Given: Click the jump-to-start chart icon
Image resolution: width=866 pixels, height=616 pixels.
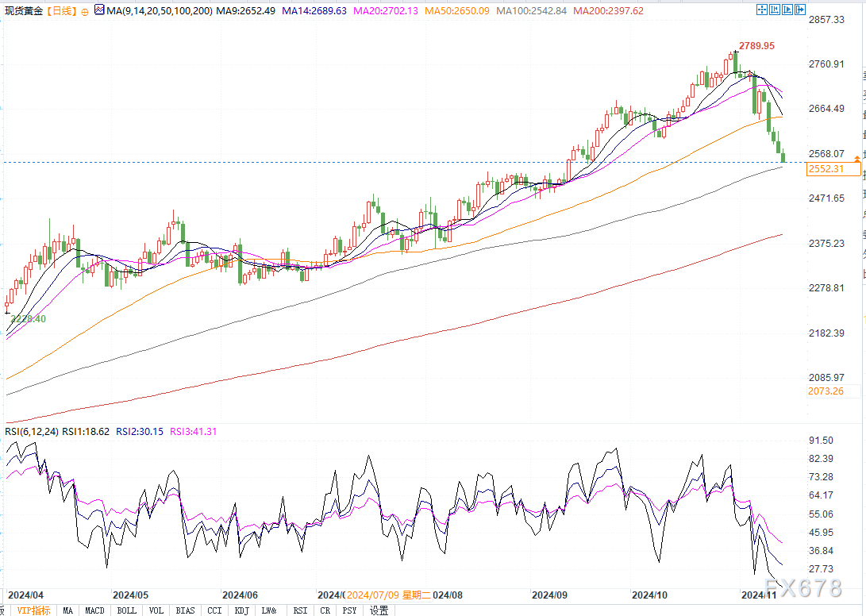Looking at the screenshot, I should click(x=775, y=10).
